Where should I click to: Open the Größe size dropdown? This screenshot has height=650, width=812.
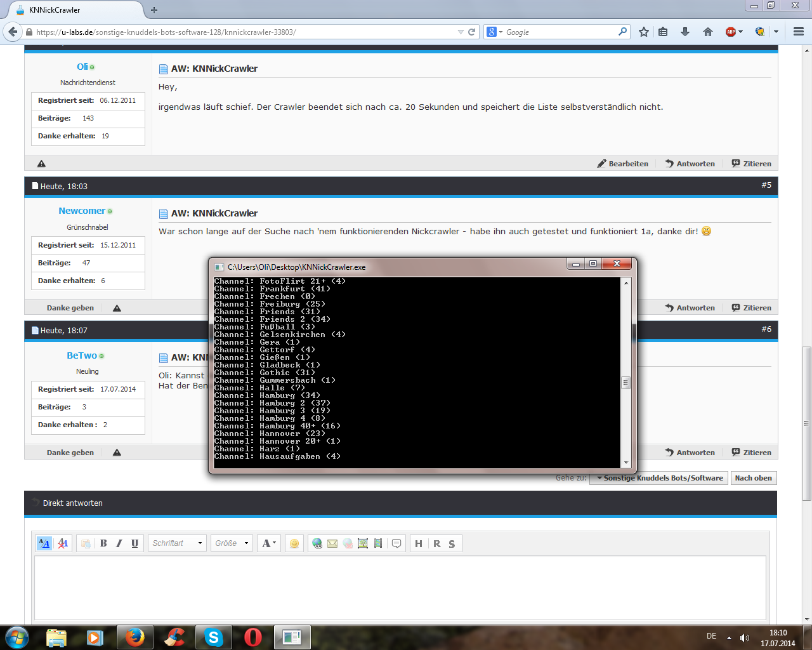[x=232, y=543]
